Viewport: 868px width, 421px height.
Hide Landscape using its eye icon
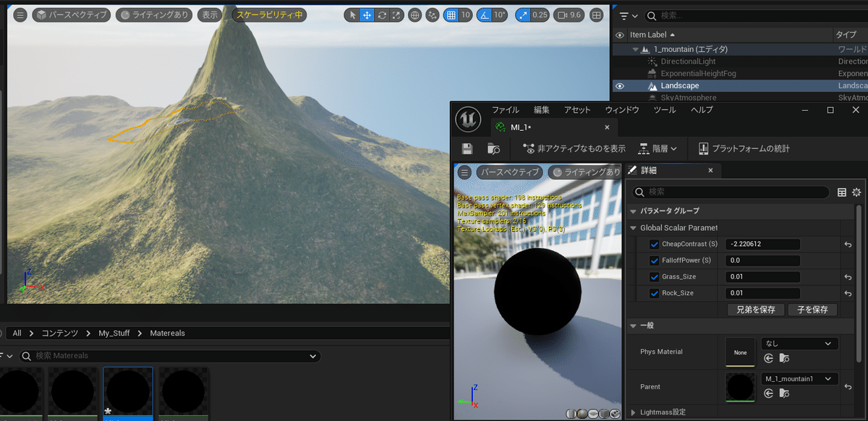pyautogui.click(x=619, y=85)
